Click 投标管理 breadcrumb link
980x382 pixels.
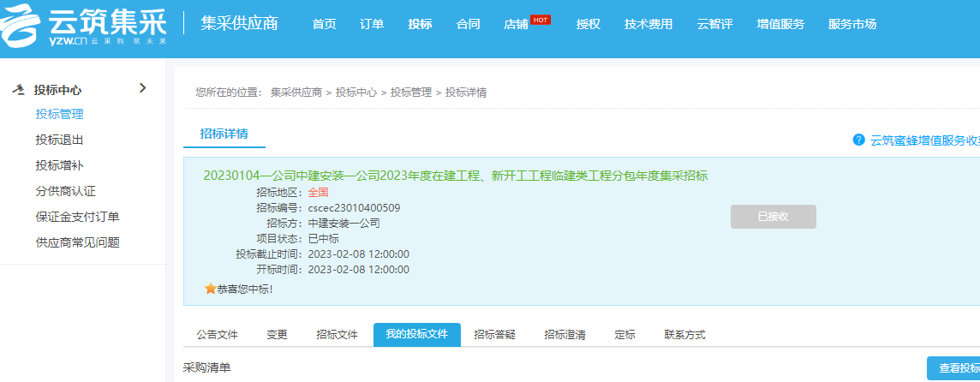(410, 93)
